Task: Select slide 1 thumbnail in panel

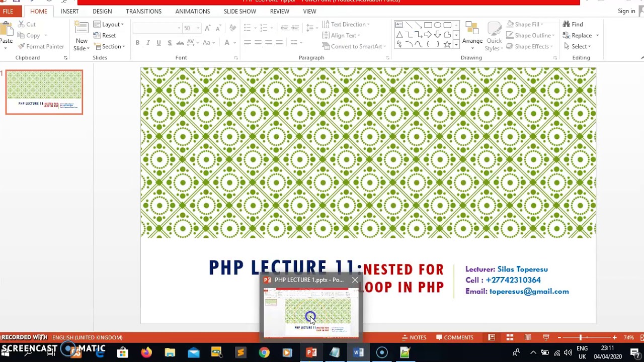Action: (44, 92)
